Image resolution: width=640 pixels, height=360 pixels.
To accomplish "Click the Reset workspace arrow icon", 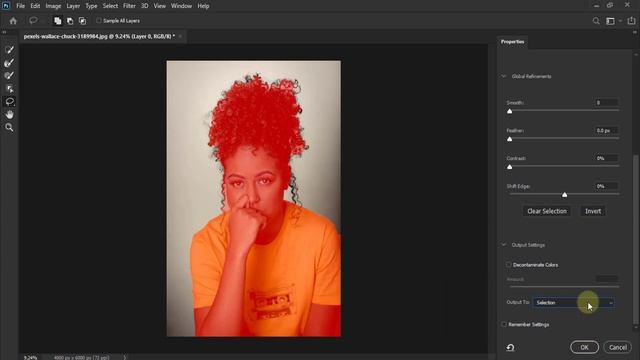I will (510, 347).
